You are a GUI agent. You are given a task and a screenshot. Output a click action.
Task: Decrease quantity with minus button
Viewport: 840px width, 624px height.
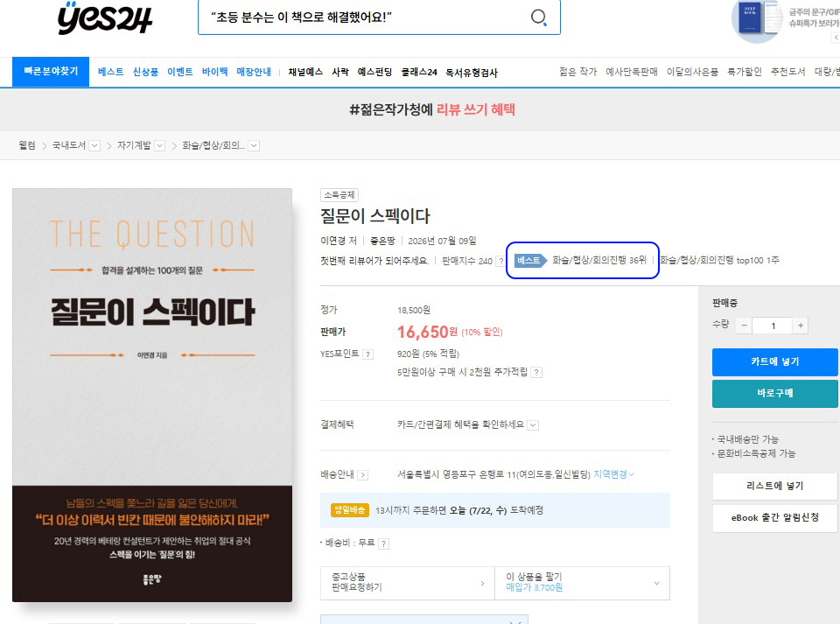[744, 326]
